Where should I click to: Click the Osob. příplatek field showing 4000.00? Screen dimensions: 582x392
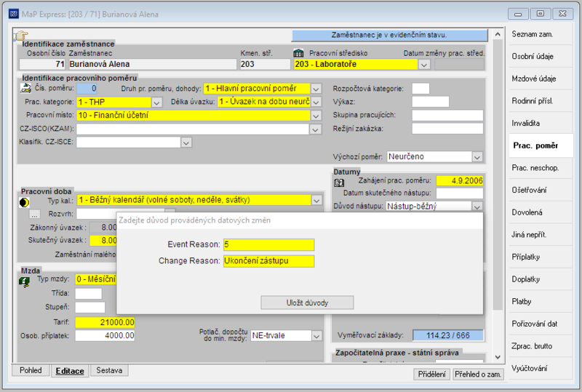tap(105, 335)
